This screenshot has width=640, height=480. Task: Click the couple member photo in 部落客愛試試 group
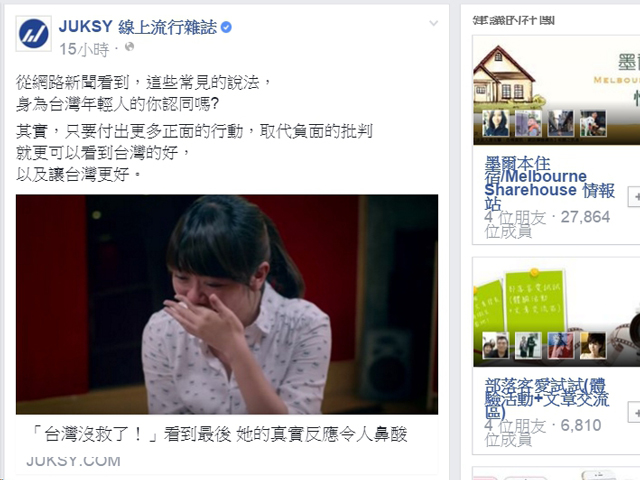pos(496,345)
